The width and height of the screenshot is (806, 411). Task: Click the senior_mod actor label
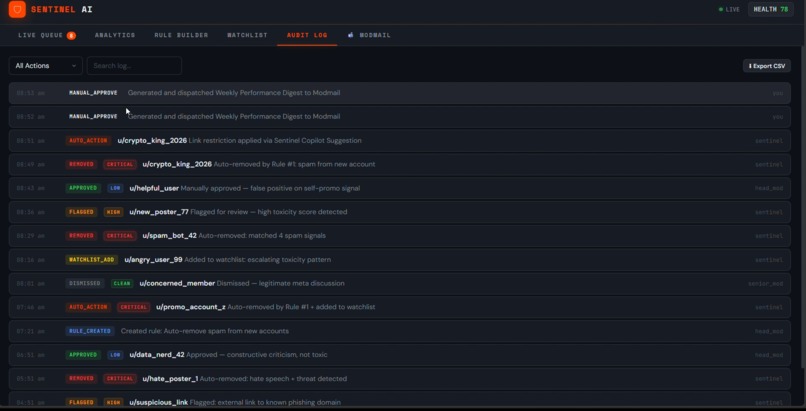click(x=766, y=284)
